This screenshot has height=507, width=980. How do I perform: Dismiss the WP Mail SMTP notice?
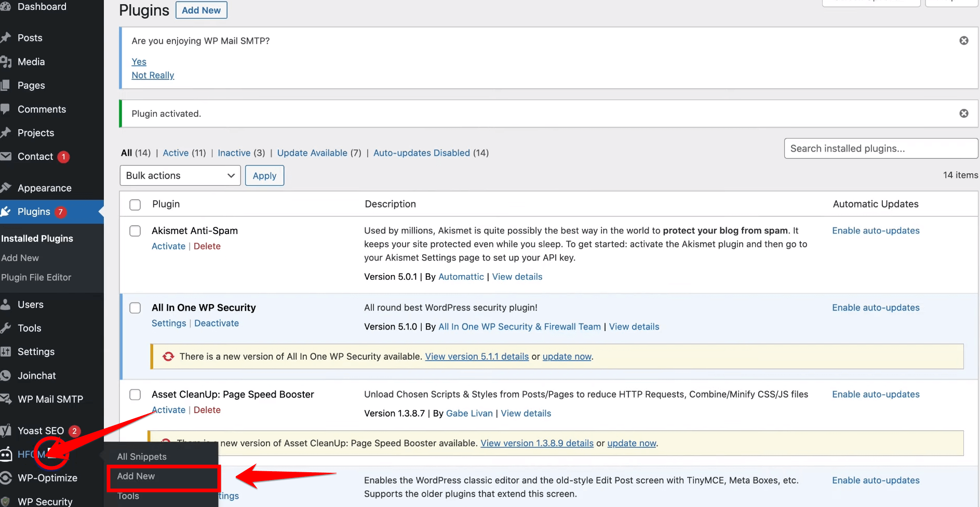963,40
